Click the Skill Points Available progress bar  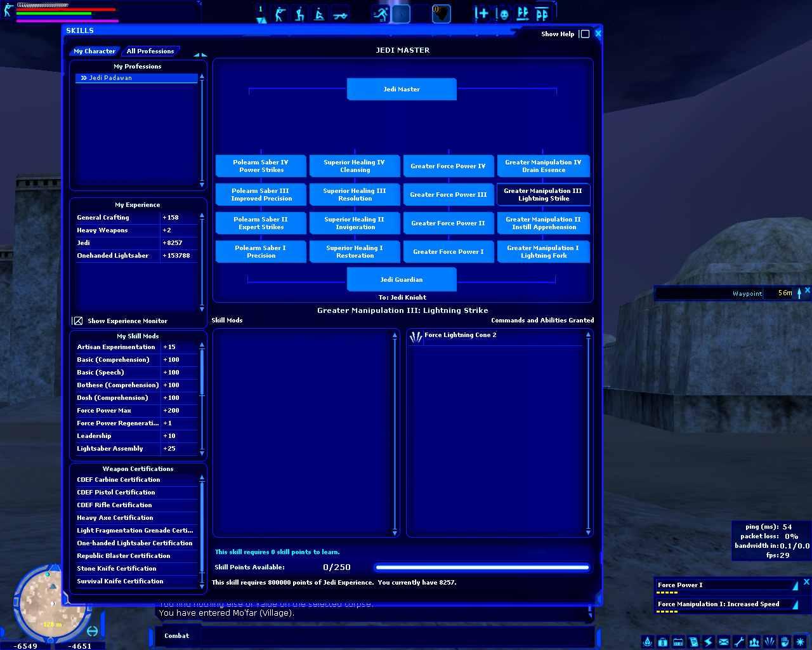482,567
